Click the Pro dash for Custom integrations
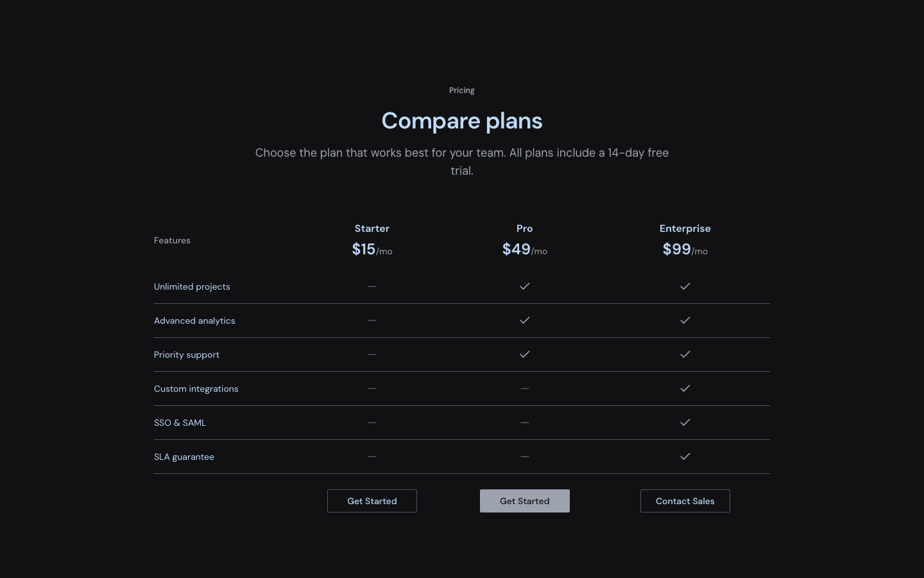This screenshot has width=924, height=578. (x=525, y=389)
